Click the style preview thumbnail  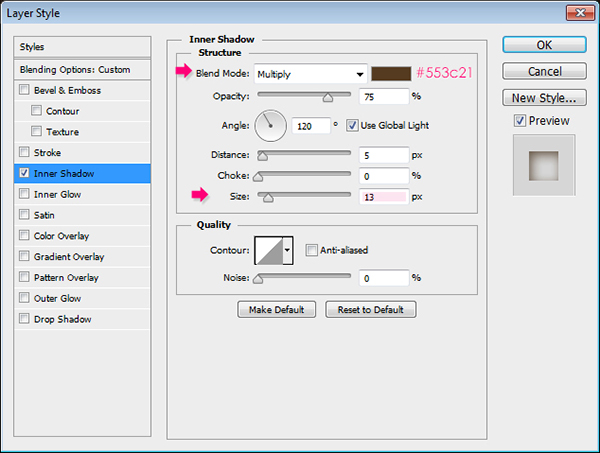543,165
